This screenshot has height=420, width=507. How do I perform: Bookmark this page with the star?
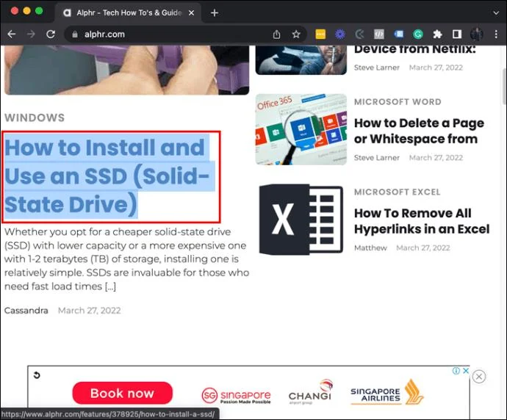pyautogui.click(x=296, y=35)
